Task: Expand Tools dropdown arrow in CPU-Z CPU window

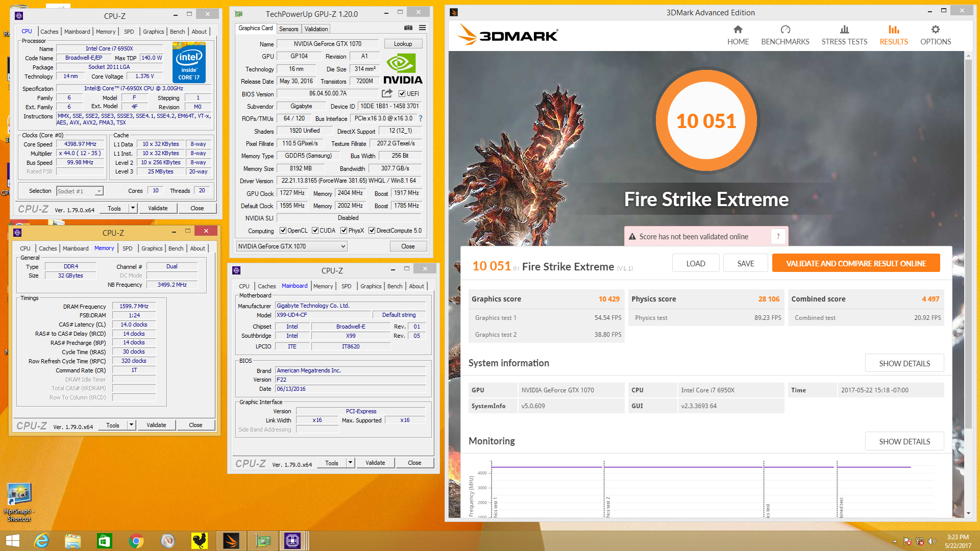Action: pos(133,208)
